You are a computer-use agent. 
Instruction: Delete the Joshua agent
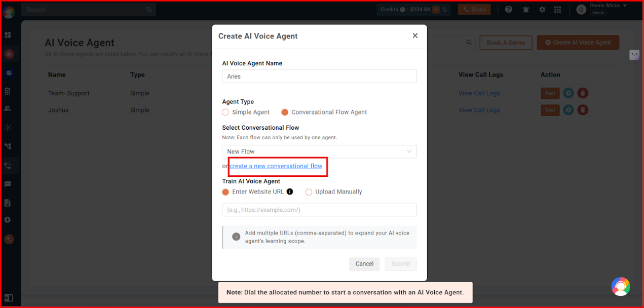pyautogui.click(x=583, y=110)
